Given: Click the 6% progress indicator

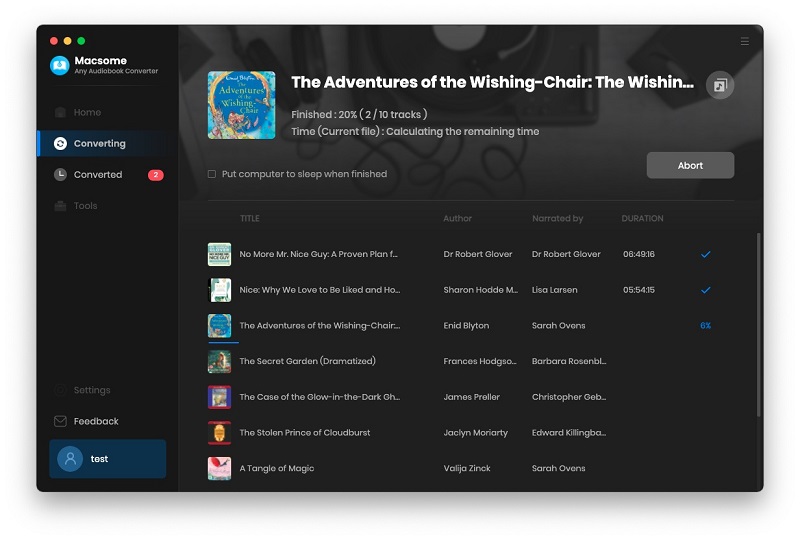Looking at the screenshot, I should (706, 326).
